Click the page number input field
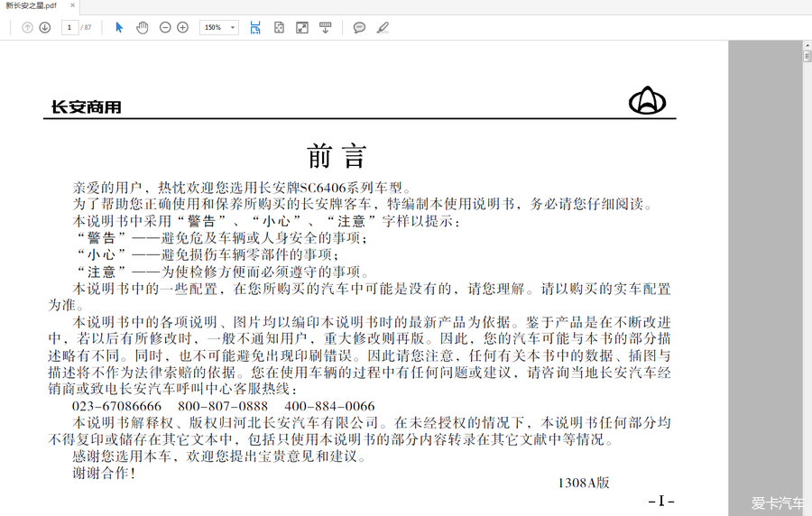 pos(69,27)
